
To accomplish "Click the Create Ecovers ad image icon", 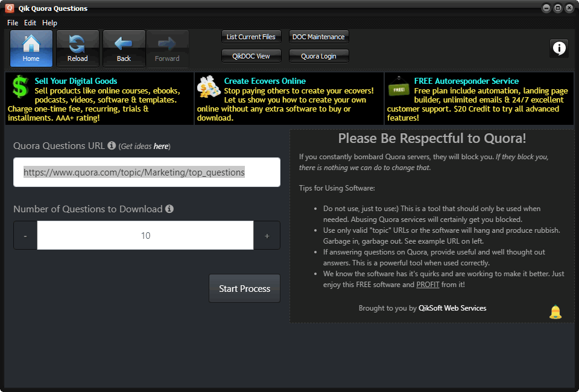I will pos(209,87).
